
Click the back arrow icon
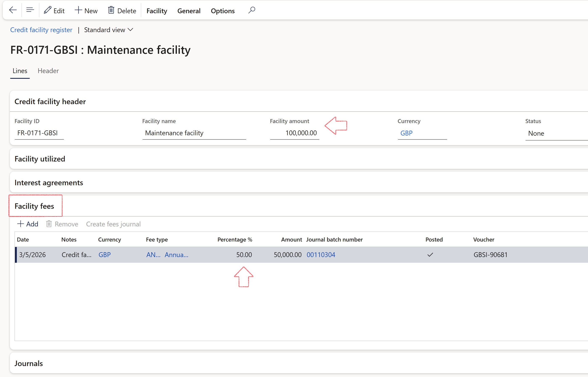pyautogui.click(x=13, y=10)
